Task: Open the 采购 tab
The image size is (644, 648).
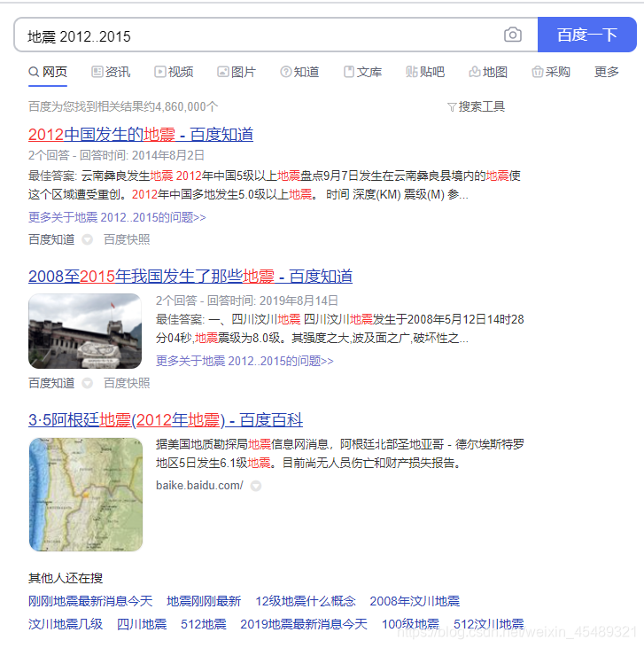Action: coord(551,72)
